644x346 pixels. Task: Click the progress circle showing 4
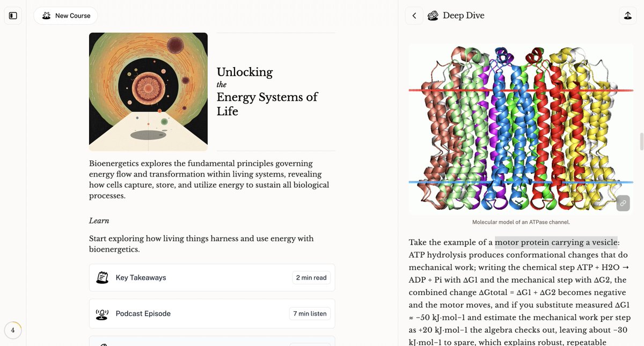pyautogui.click(x=13, y=330)
